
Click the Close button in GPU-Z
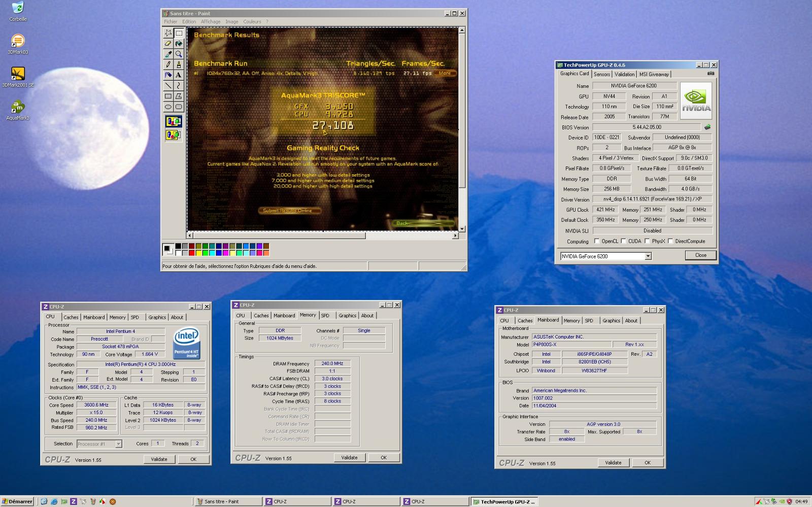[701, 255]
